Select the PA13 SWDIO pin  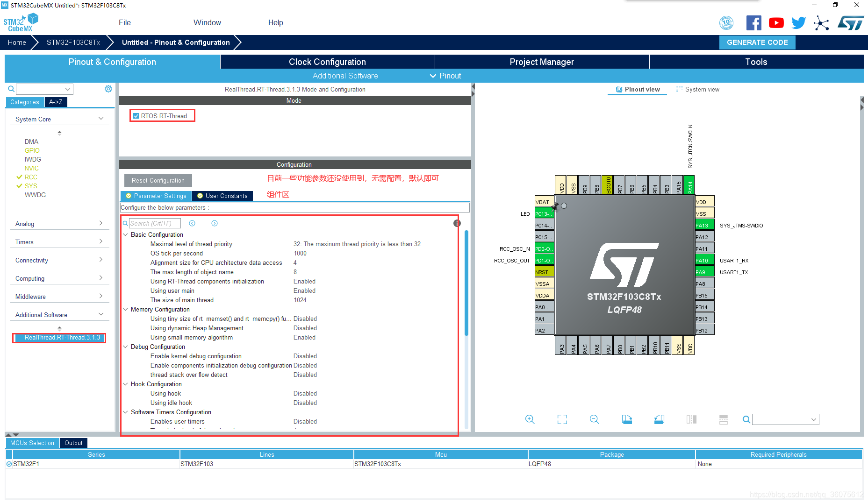click(x=704, y=226)
